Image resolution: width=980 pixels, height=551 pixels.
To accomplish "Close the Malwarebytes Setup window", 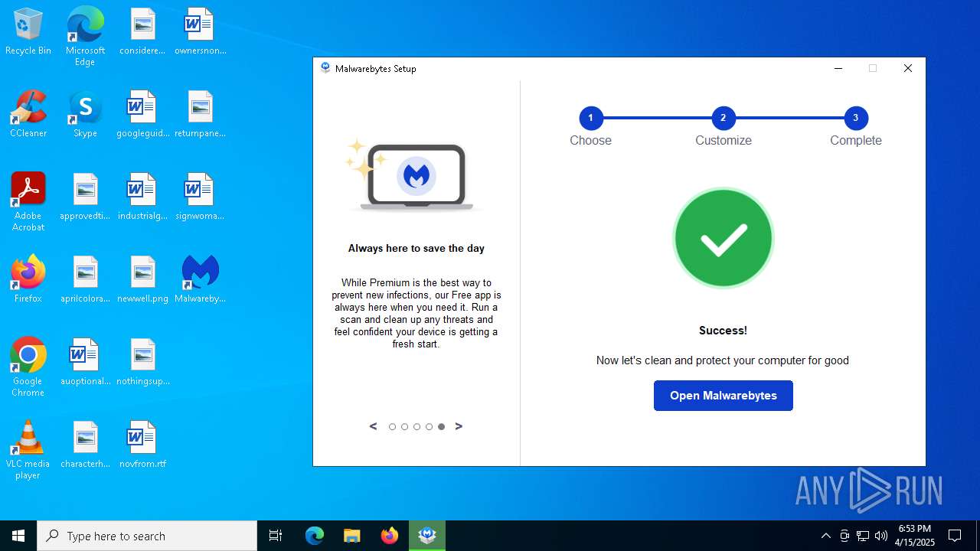I will (x=908, y=68).
